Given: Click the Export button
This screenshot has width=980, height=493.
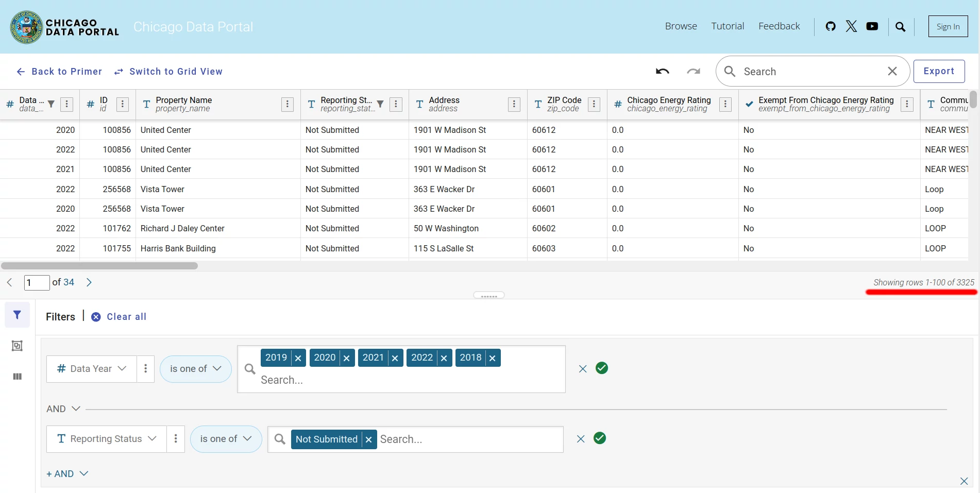Looking at the screenshot, I should [939, 71].
